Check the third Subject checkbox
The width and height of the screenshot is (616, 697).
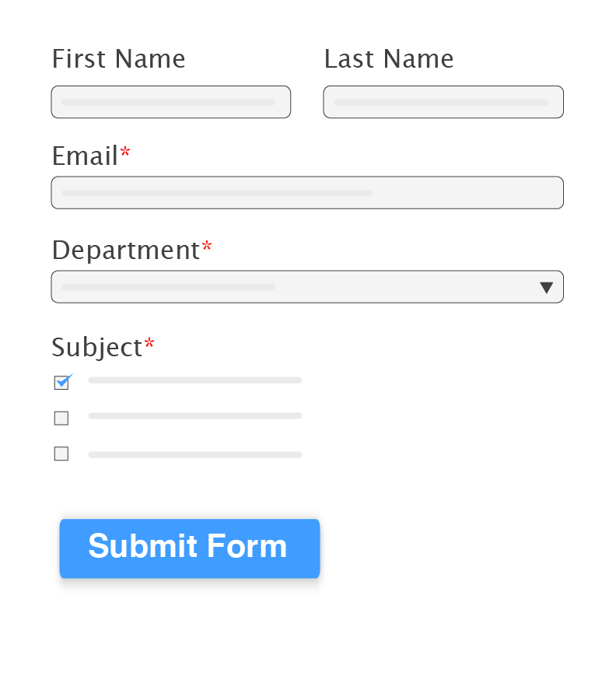pyautogui.click(x=61, y=454)
